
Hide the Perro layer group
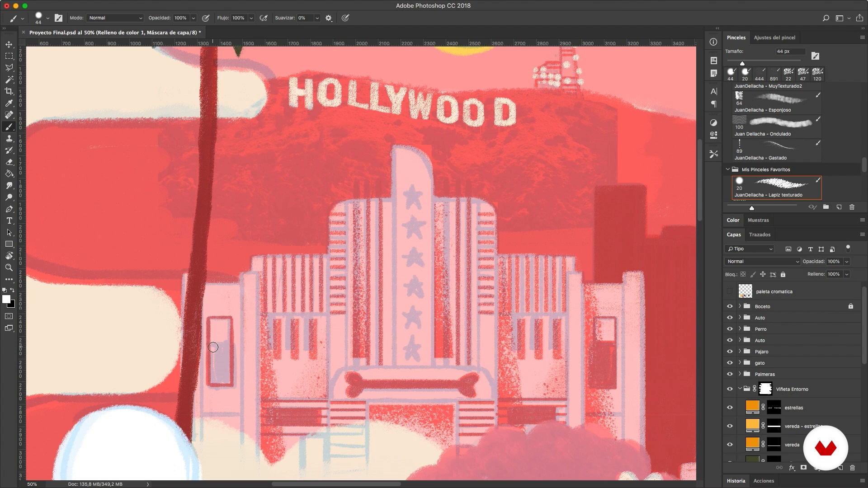click(730, 329)
